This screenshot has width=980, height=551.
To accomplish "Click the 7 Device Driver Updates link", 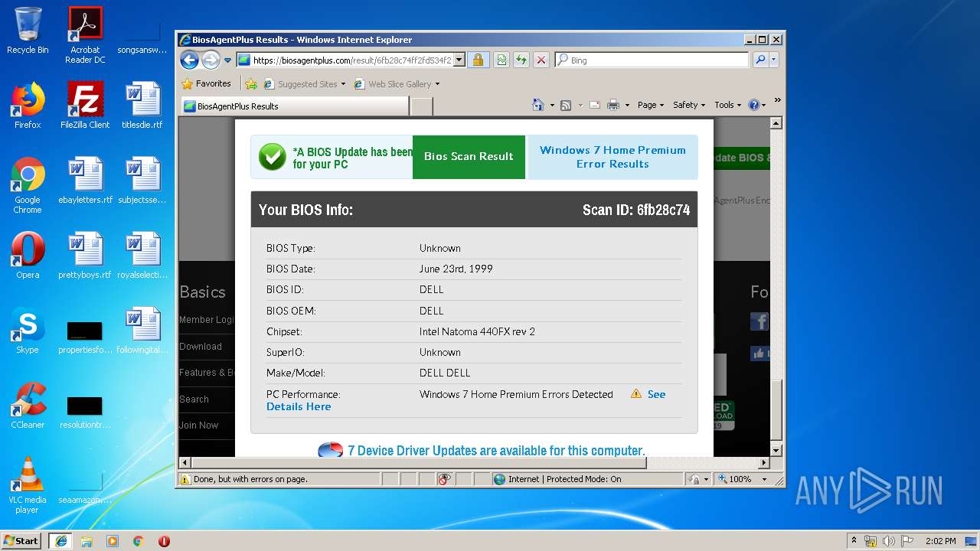I will click(496, 450).
